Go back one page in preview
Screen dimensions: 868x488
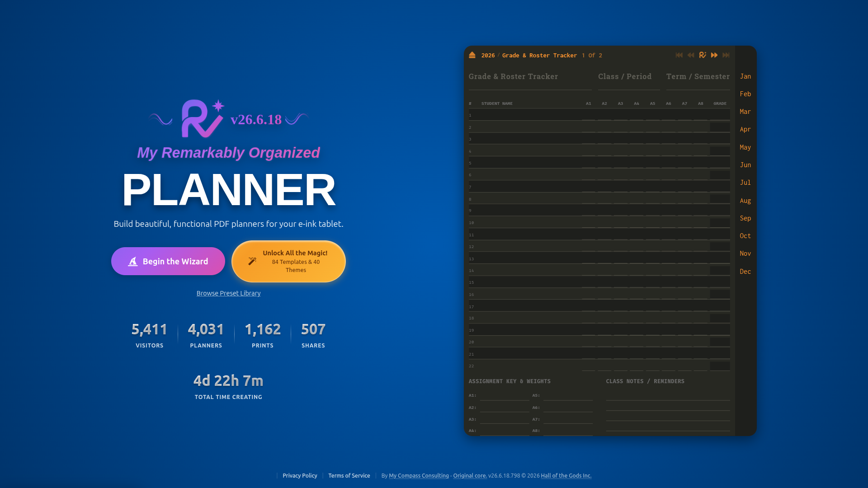coord(691,55)
